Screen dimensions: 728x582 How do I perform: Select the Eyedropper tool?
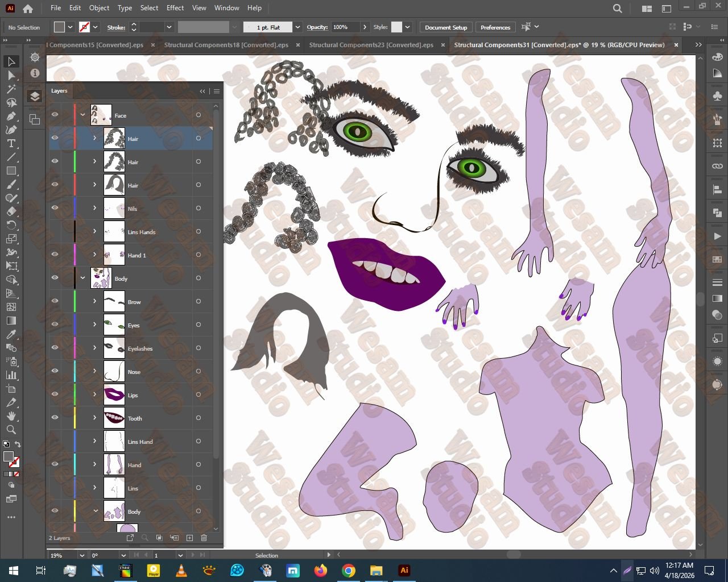point(11,334)
